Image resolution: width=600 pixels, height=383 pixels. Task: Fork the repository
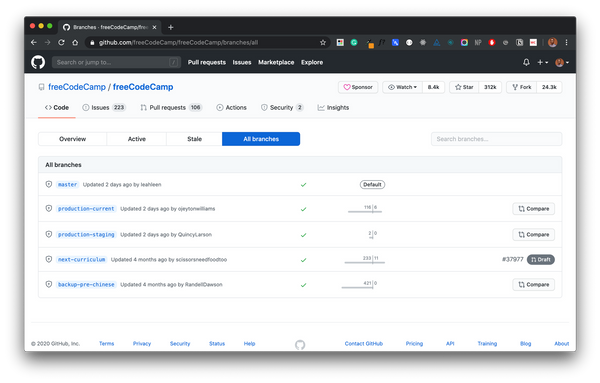(x=522, y=87)
